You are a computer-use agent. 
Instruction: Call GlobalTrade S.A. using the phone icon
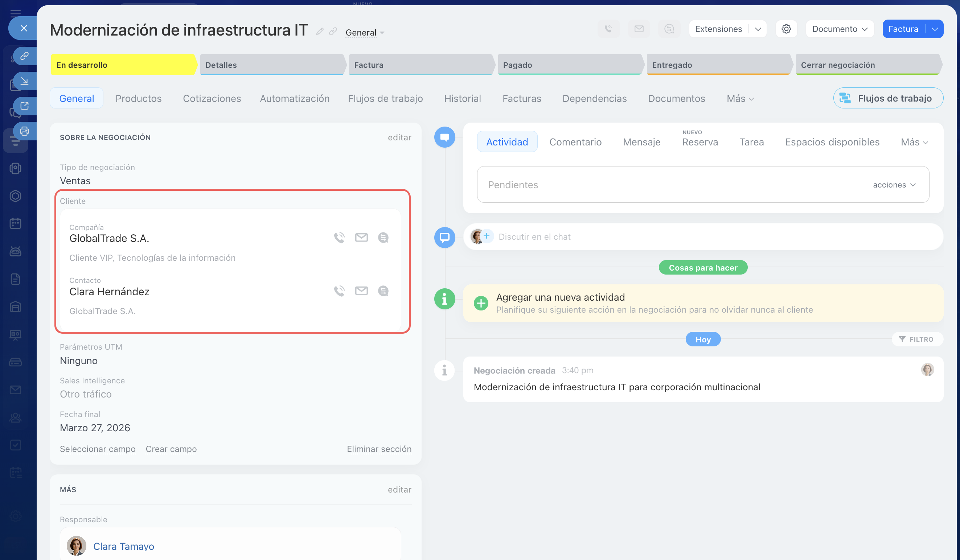coord(339,238)
